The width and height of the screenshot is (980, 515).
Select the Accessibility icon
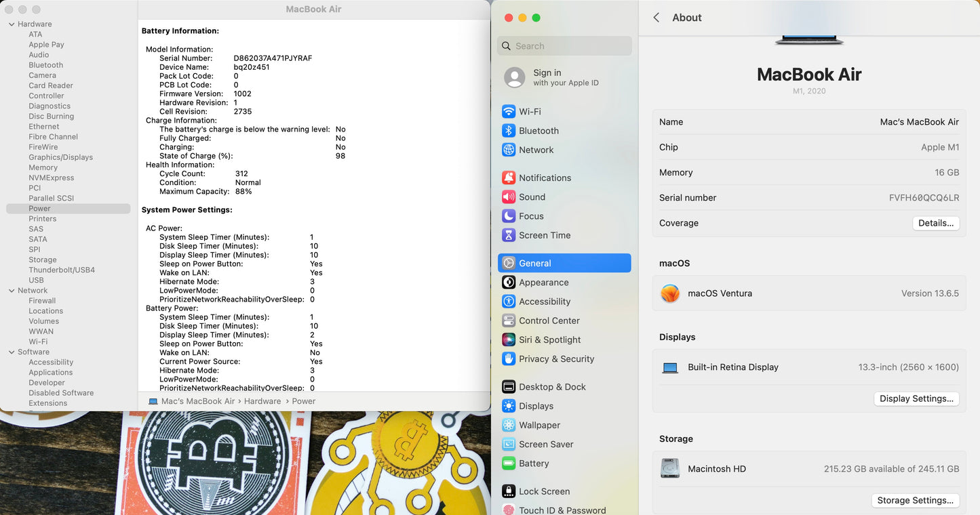[509, 302]
